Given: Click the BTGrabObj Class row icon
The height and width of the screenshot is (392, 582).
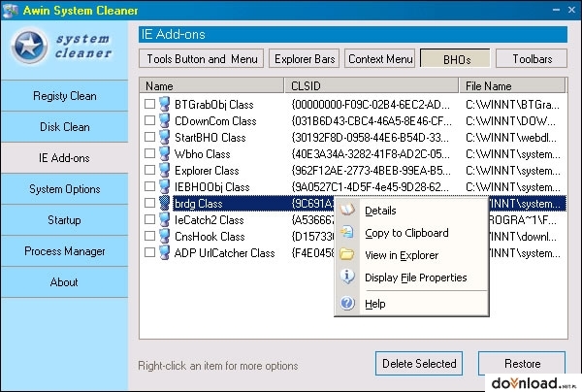Looking at the screenshot, I should (165, 105).
